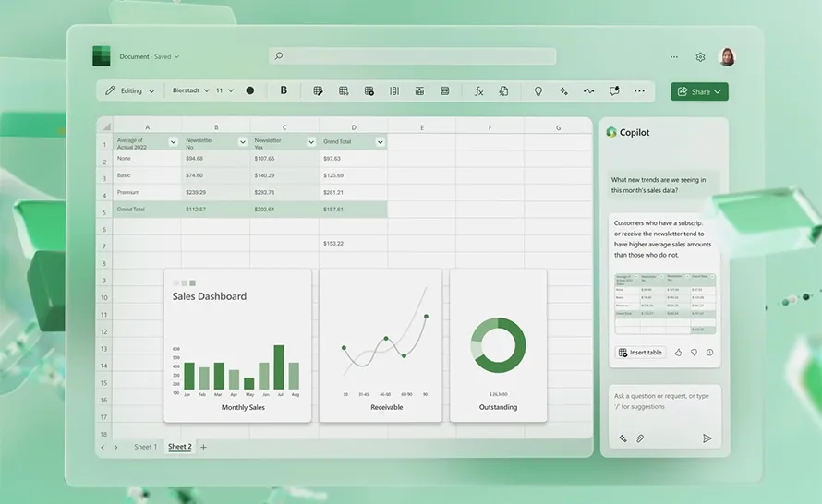
Task: Select the Monthly Sales bar chart
Action: point(237,345)
